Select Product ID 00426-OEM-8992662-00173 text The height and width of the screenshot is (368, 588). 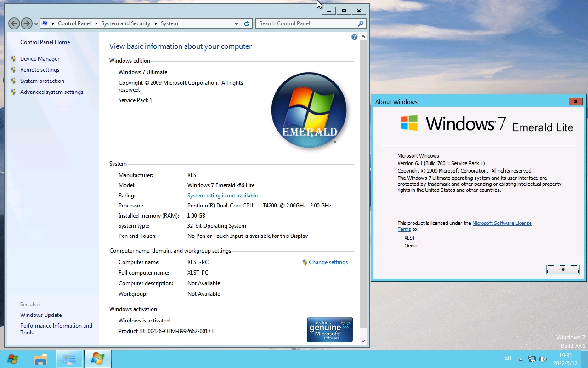pos(166,331)
